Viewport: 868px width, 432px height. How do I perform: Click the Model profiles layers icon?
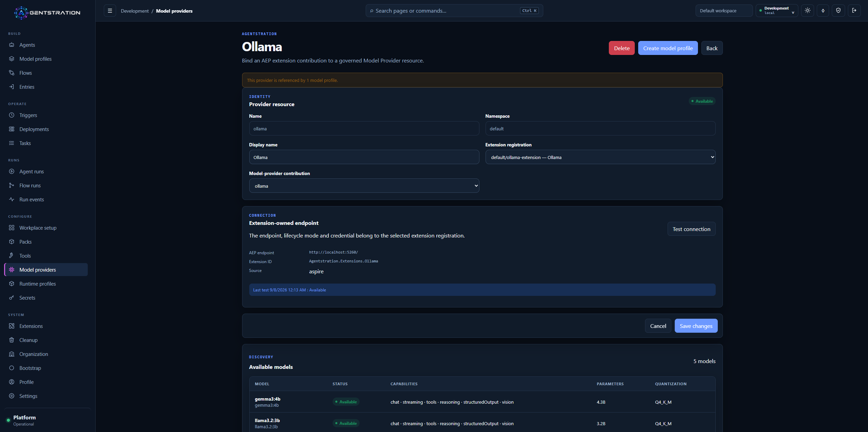tap(12, 59)
